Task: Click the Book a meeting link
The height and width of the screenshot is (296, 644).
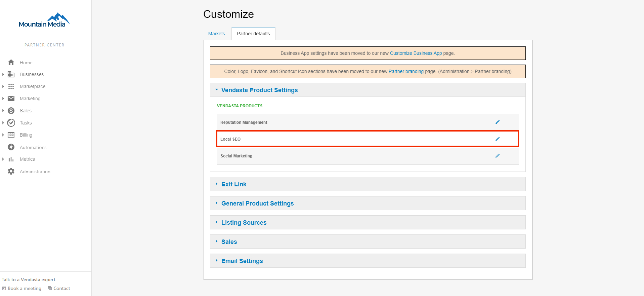Action: [x=25, y=288]
